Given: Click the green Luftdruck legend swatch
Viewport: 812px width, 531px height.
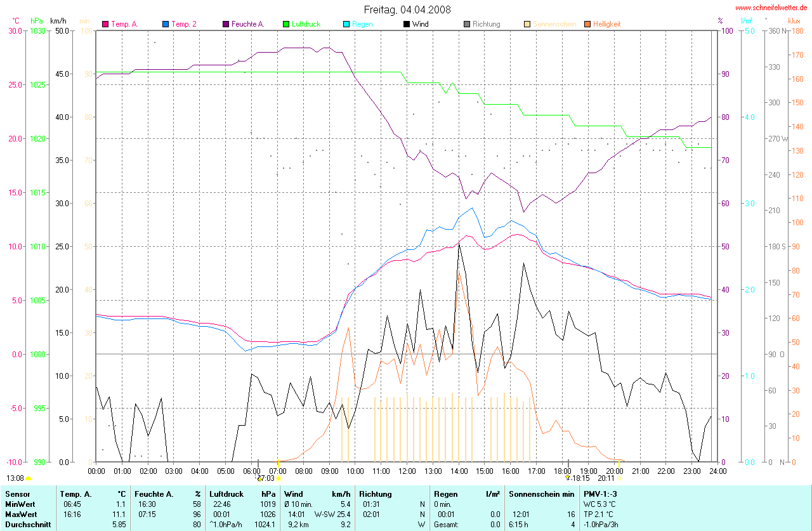Looking at the screenshot, I should (286, 24).
